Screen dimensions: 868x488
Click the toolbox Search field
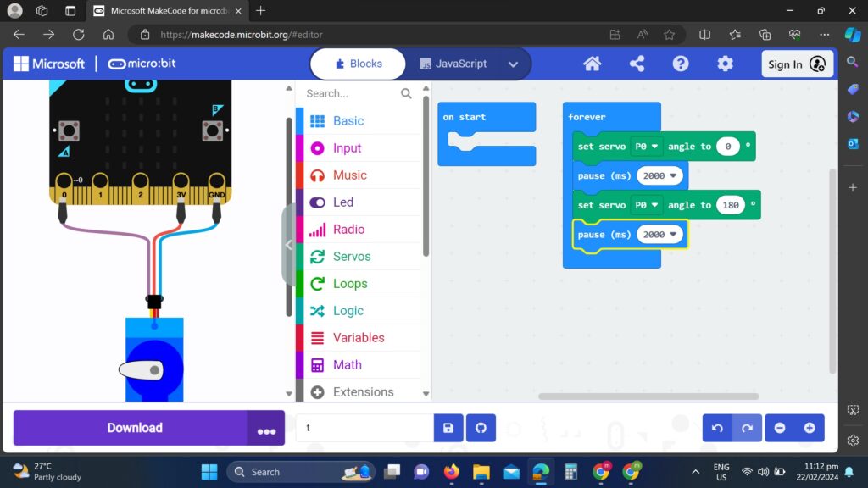coord(349,93)
